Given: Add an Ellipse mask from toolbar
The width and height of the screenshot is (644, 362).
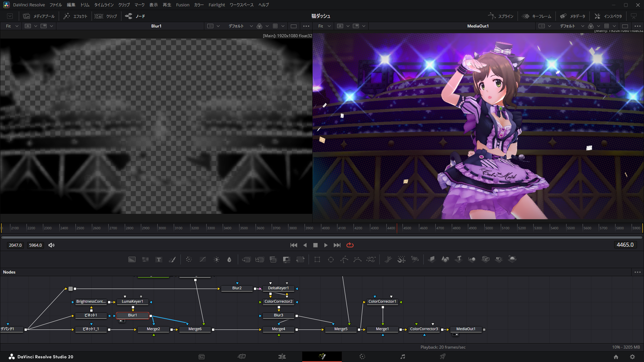Looking at the screenshot, I should pos(331,260).
